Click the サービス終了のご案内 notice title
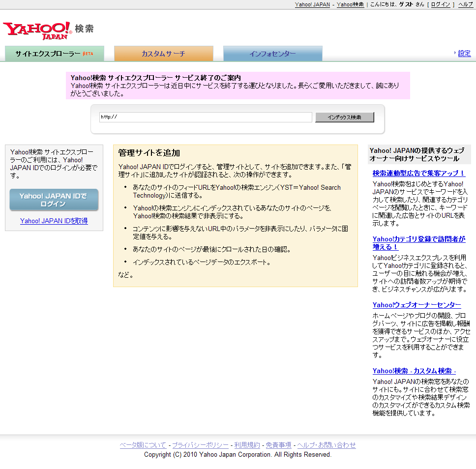 point(156,78)
